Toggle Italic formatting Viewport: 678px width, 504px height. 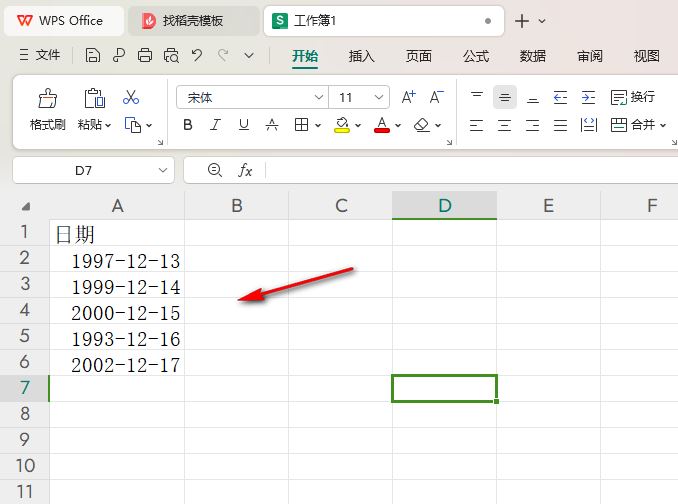(215, 125)
